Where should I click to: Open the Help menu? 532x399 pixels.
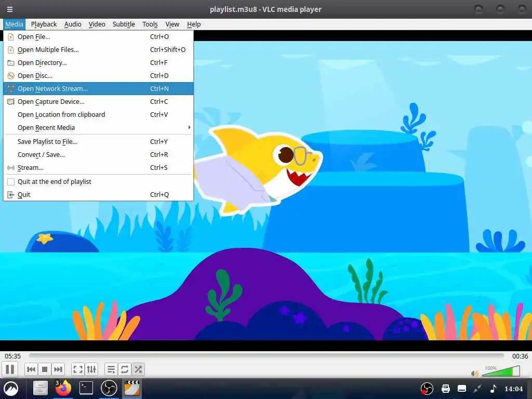(x=194, y=24)
